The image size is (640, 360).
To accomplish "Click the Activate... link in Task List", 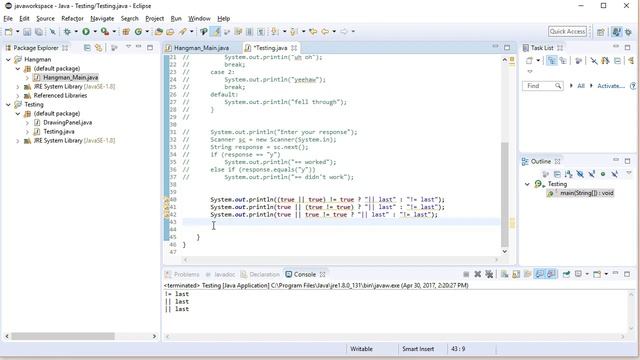I will (x=611, y=86).
